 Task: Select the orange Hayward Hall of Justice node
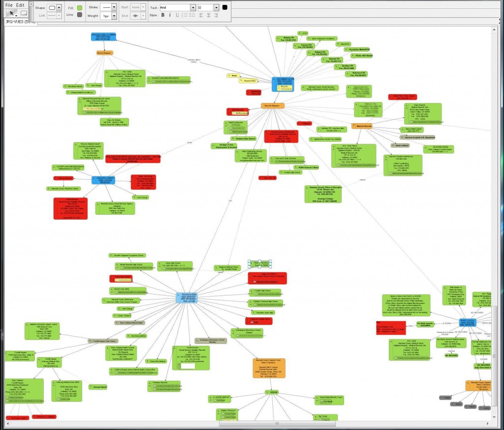[x=269, y=368]
